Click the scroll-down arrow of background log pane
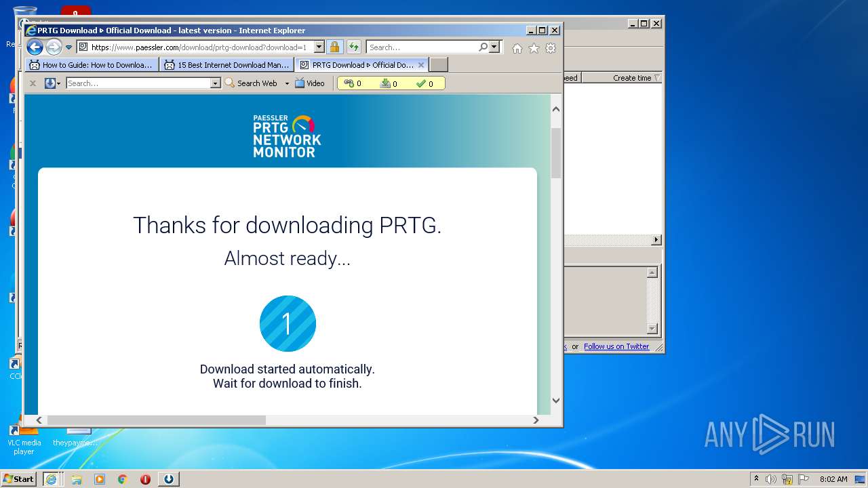 click(x=652, y=329)
